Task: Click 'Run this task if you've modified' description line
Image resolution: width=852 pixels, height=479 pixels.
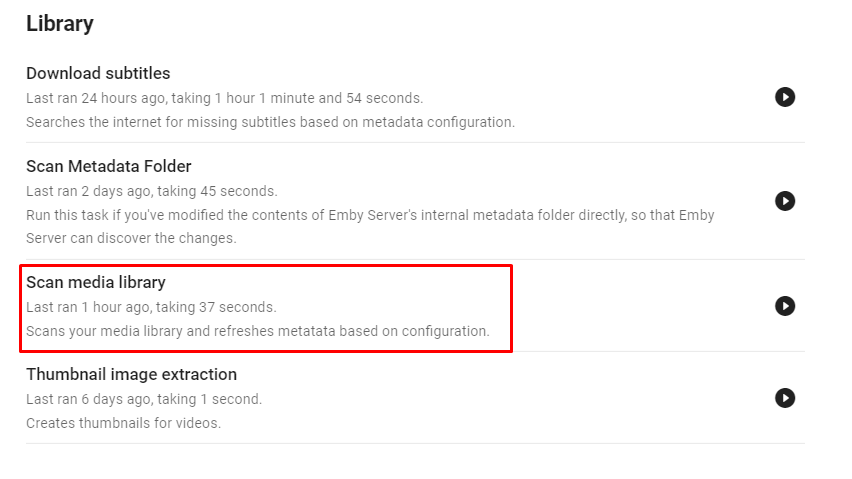Action: pos(370,215)
